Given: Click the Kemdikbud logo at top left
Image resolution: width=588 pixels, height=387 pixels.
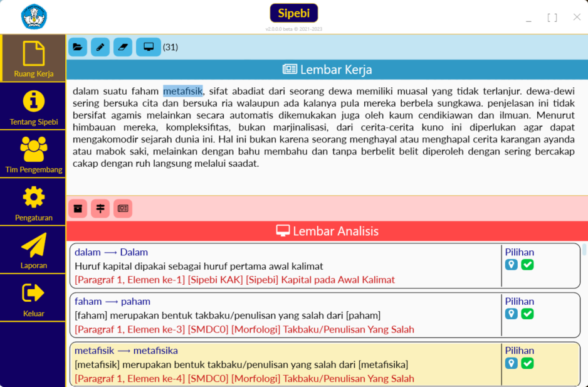Looking at the screenshot, I should (34, 16).
